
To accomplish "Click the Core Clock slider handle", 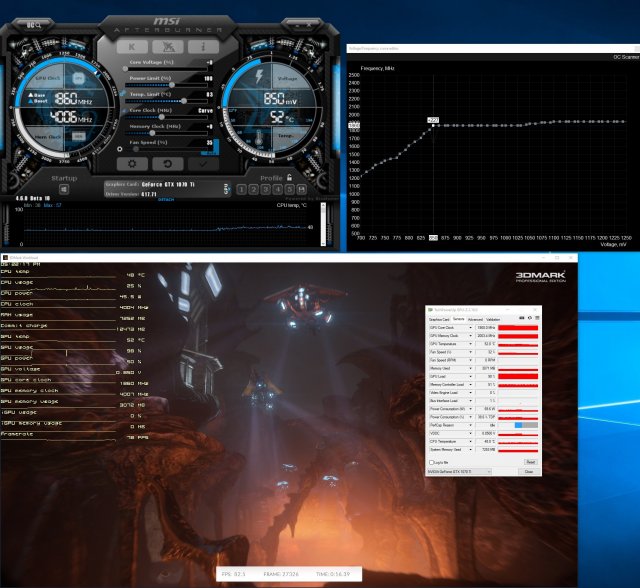I will click(162, 117).
